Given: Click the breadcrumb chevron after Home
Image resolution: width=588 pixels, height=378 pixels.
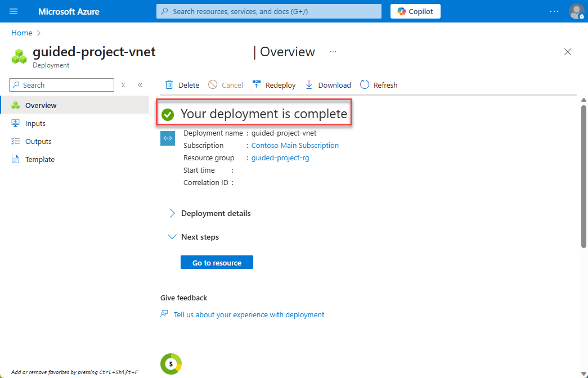Looking at the screenshot, I should [39, 33].
